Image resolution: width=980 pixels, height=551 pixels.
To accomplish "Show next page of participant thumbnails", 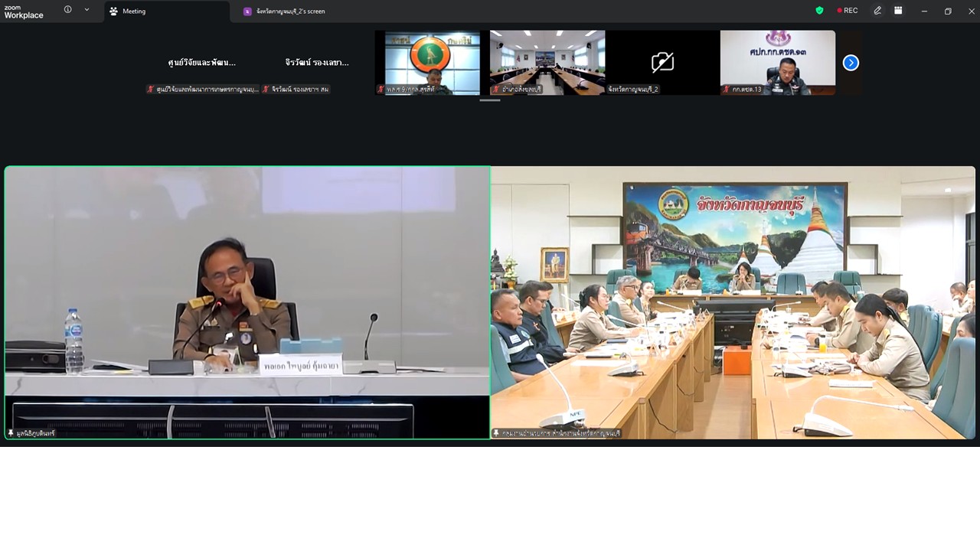I will (x=851, y=63).
